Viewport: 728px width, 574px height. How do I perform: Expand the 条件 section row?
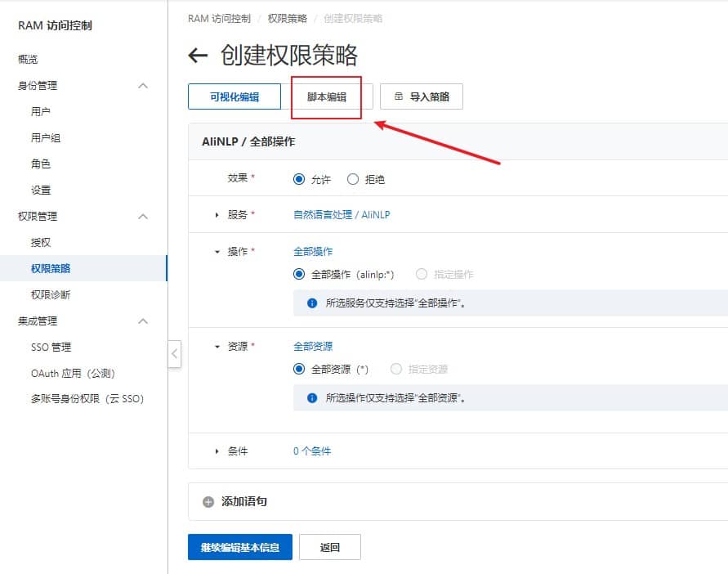pyautogui.click(x=217, y=451)
